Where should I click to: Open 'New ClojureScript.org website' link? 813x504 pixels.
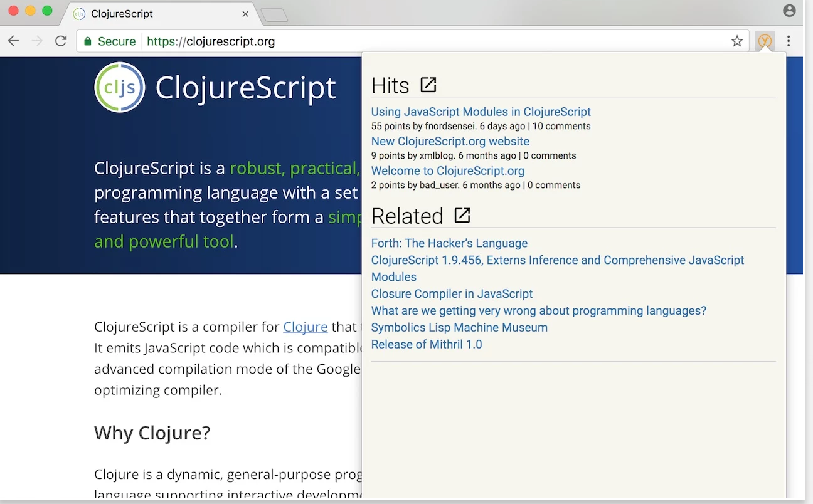[x=450, y=141]
